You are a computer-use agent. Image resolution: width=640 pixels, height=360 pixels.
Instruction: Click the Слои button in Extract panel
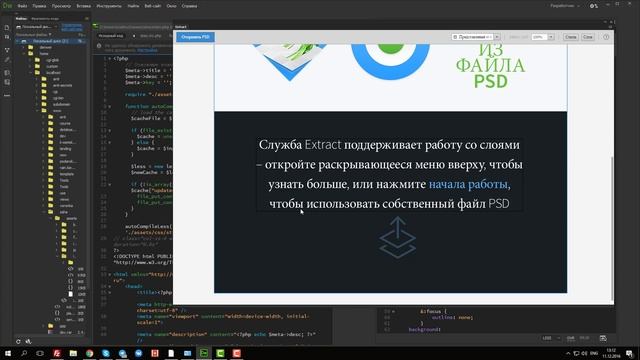588,37
